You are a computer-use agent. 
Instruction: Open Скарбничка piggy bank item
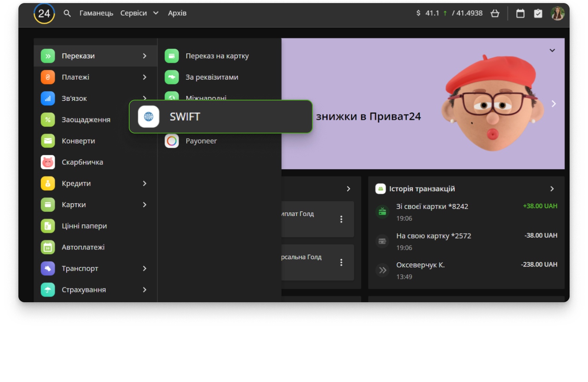coord(82,162)
